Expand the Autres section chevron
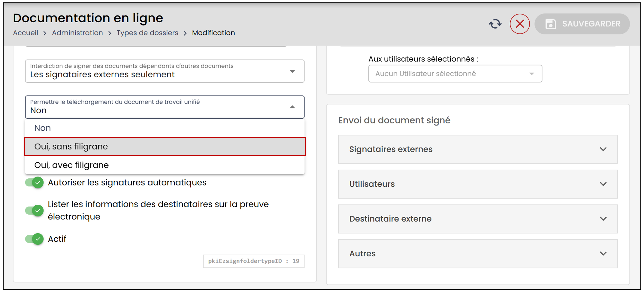Screen dimensions: 644x293 coord(603,254)
